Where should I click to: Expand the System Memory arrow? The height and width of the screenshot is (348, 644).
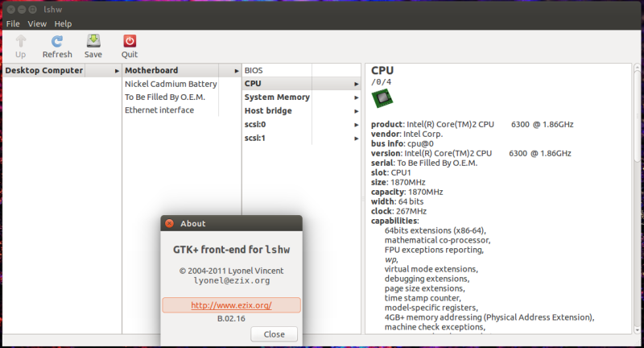pos(357,97)
